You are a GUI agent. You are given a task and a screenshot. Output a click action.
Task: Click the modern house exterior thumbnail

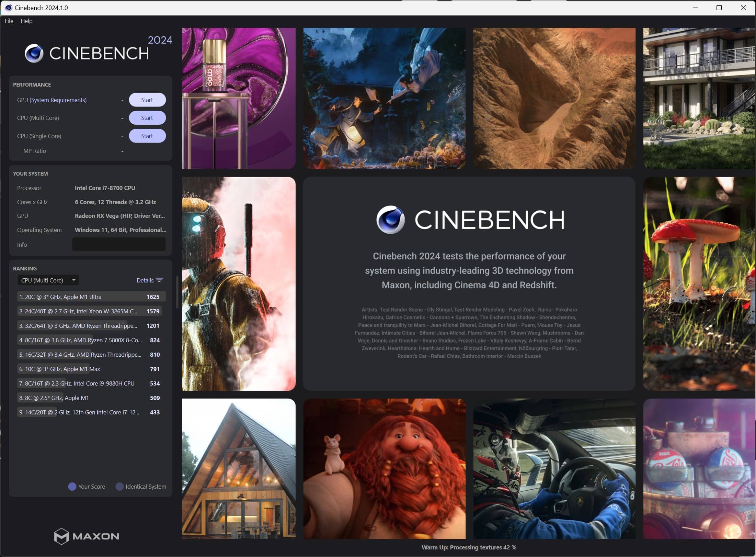pos(700,98)
